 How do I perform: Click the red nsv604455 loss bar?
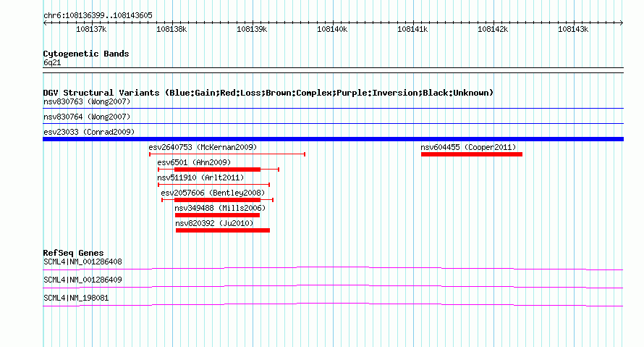472,154
